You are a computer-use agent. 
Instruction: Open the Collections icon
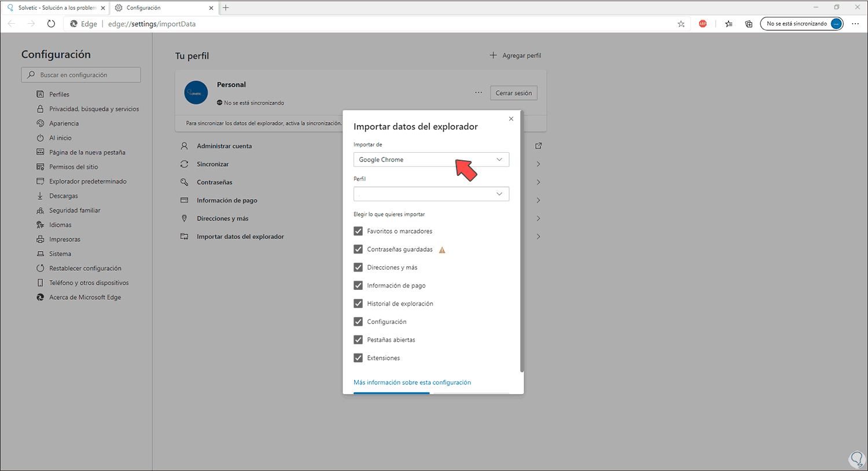tap(749, 24)
